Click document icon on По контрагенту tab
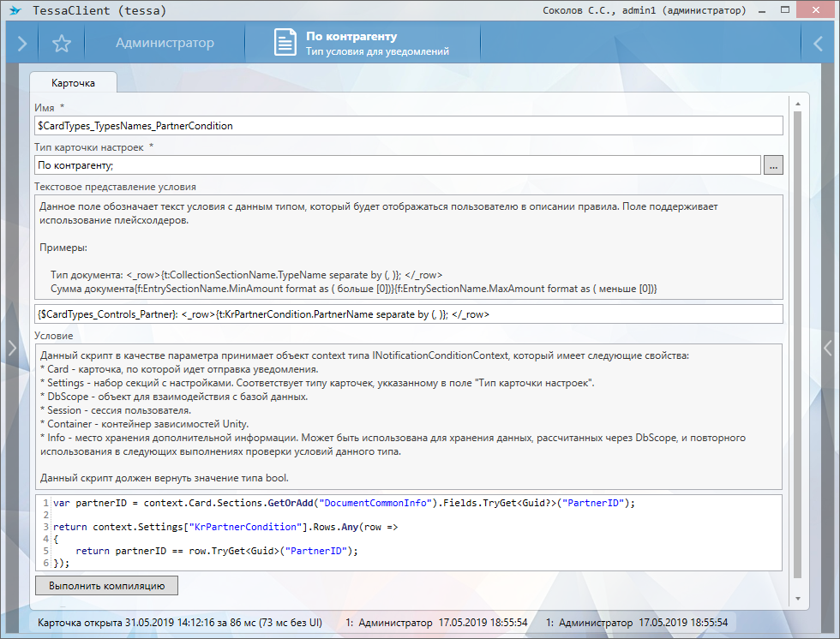Screen dimensions: 840x639 pos(285,44)
